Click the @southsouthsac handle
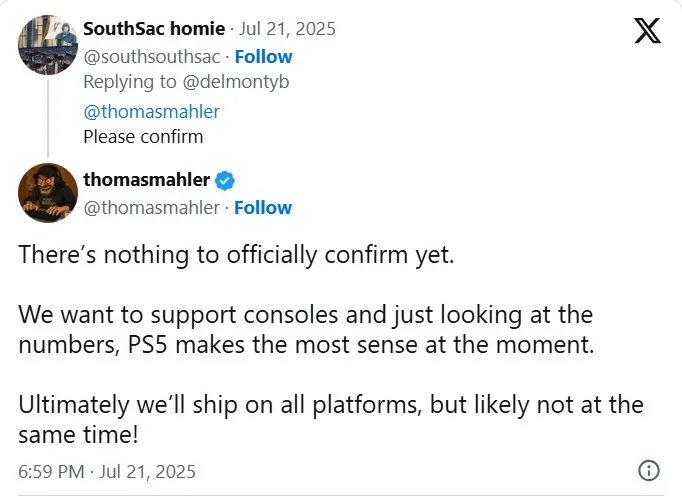Viewport: 682px width, 502px height. click(152, 57)
